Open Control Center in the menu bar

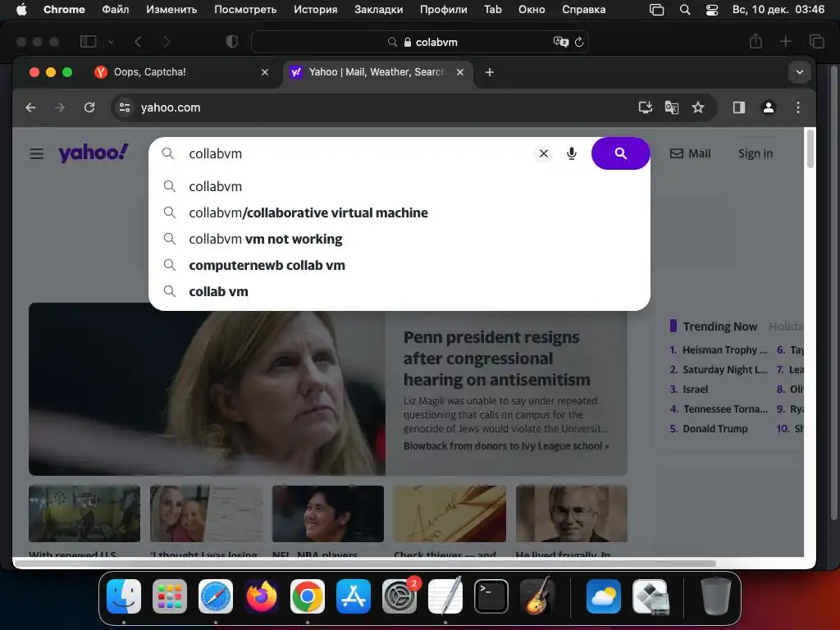pos(711,10)
